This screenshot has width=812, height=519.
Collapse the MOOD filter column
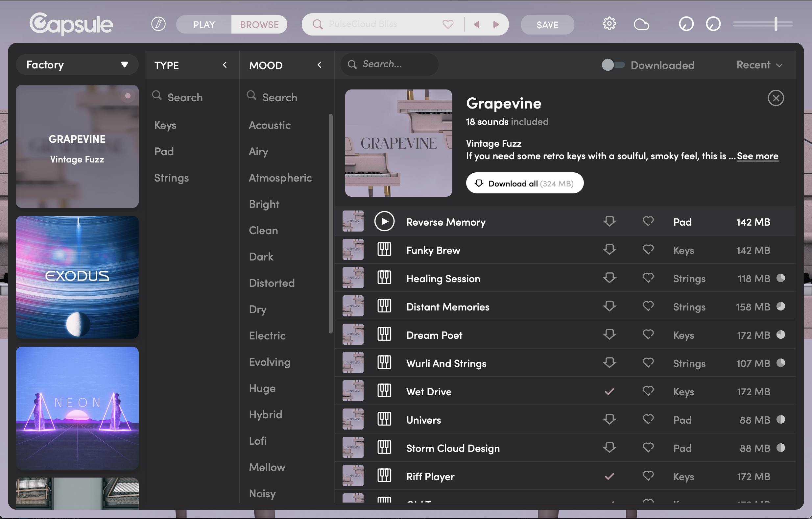319,65
